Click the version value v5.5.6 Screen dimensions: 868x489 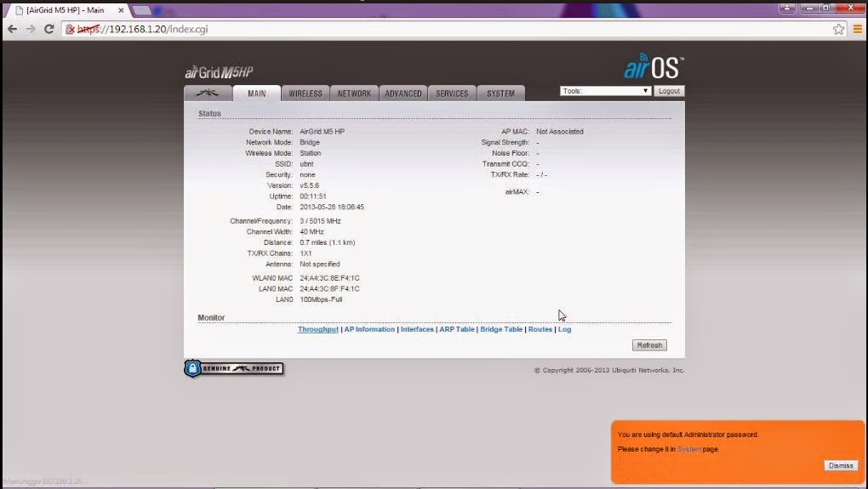pos(310,185)
